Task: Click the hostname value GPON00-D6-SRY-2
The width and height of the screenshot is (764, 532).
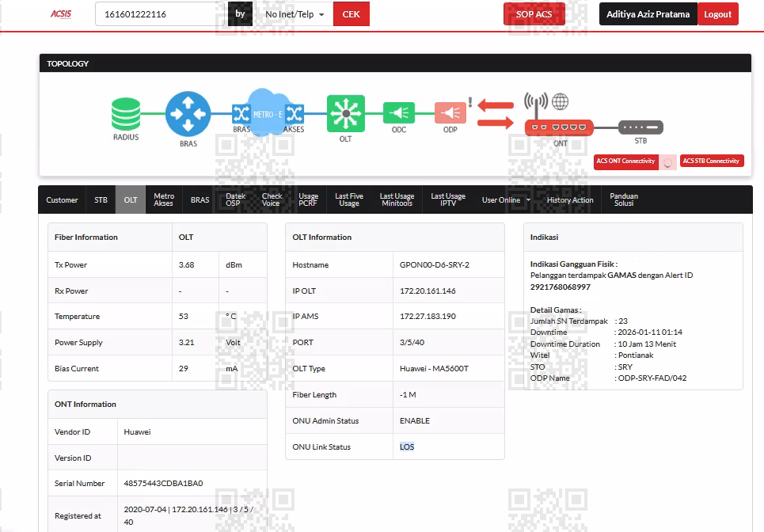Action: pos(435,265)
